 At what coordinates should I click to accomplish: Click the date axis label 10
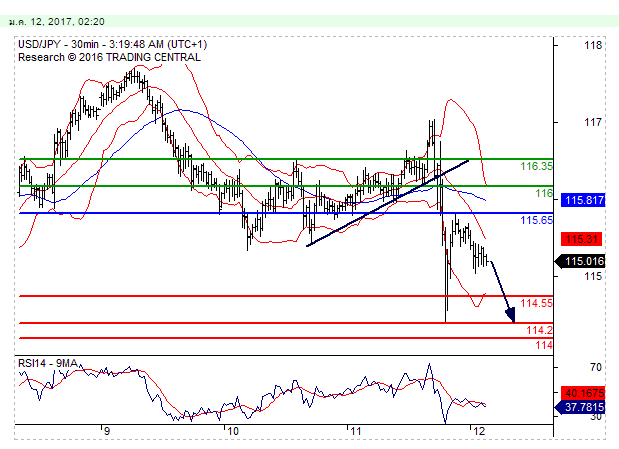click(233, 431)
